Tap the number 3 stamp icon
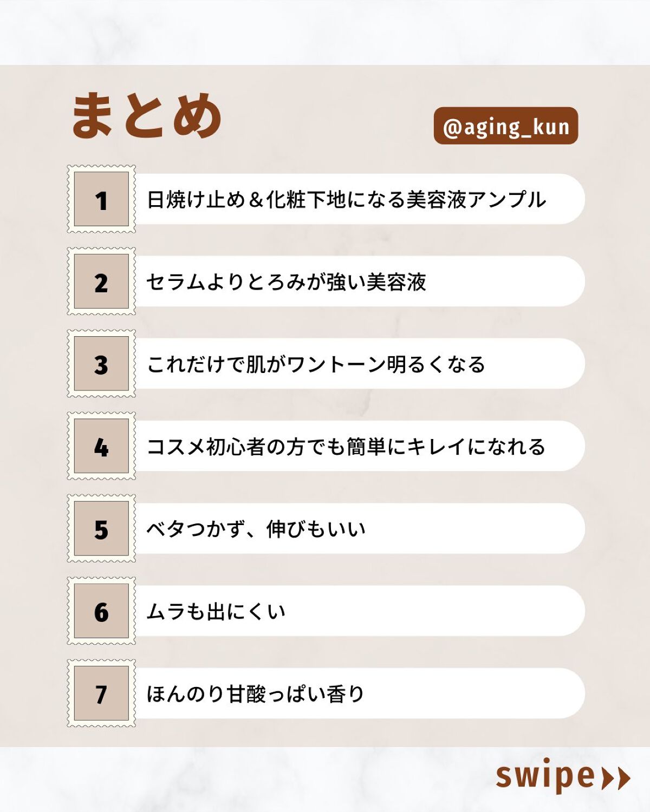 pos(101,364)
